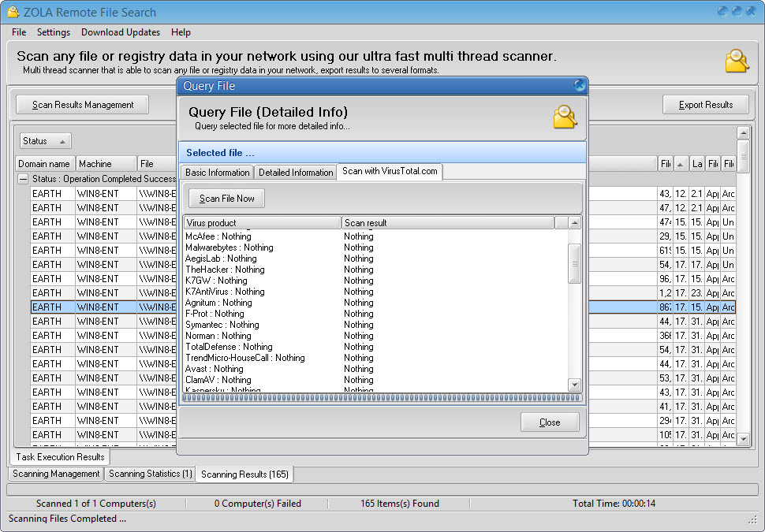Switch to Detailed Information tab
765x532 pixels.
click(x=296, y=173)
